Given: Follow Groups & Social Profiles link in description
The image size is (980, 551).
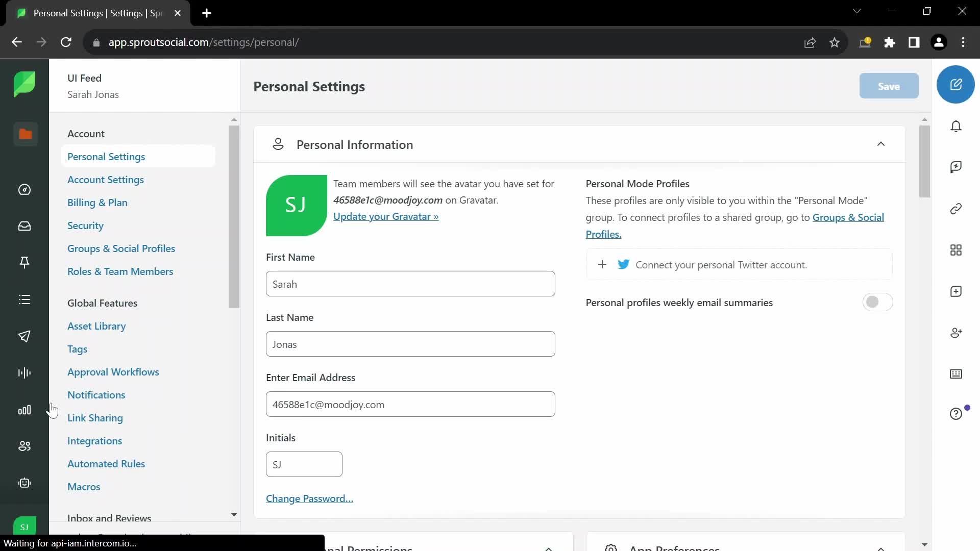Looking at the screenshot, I should click(848, 217).
